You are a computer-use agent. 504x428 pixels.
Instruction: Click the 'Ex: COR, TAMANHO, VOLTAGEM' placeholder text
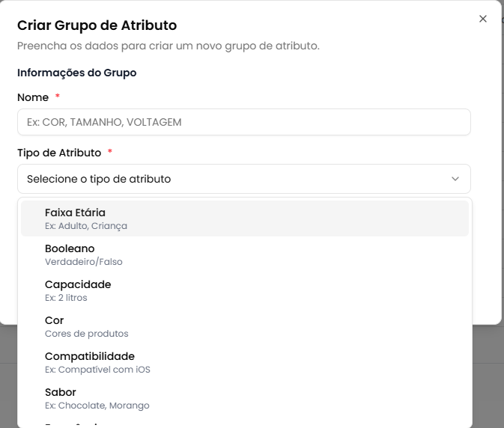[104, 122]
